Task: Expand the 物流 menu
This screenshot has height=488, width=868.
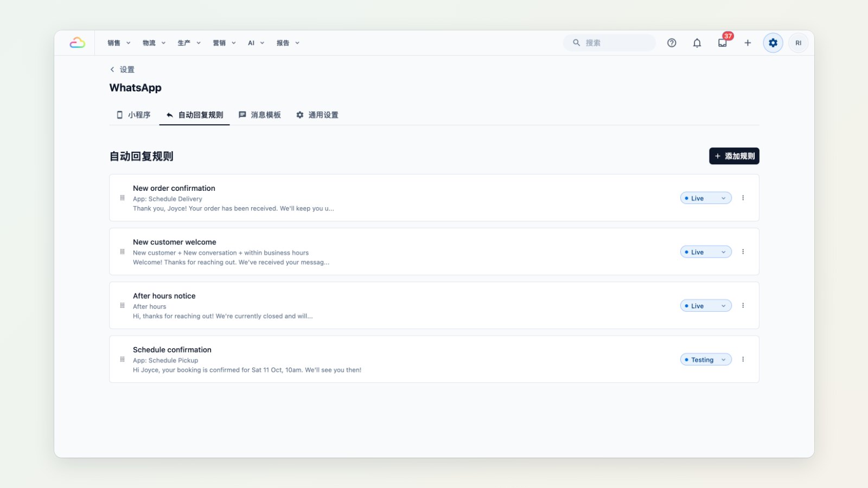Action: (x=154, y=43)
